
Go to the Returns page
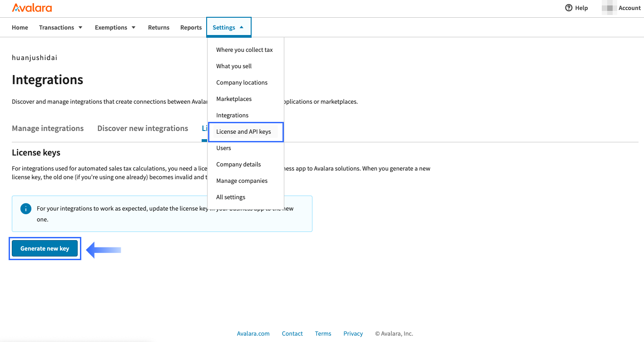tap(159, 27)
